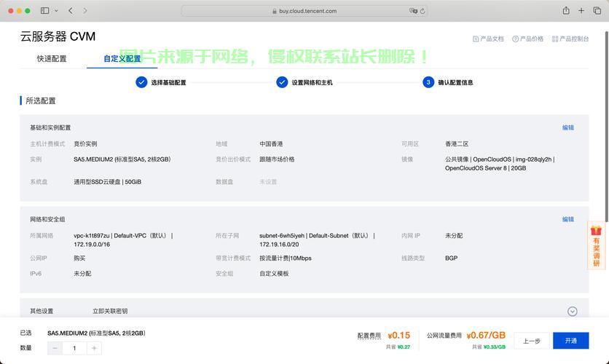Show the tab overview icon
Viewport: 609px width, 364px height.
(597, 11)
